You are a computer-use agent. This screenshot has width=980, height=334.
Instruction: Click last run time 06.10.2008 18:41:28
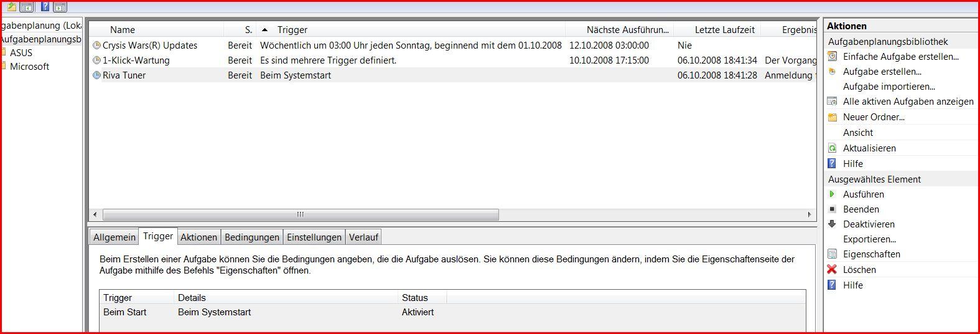click(717, 75)
